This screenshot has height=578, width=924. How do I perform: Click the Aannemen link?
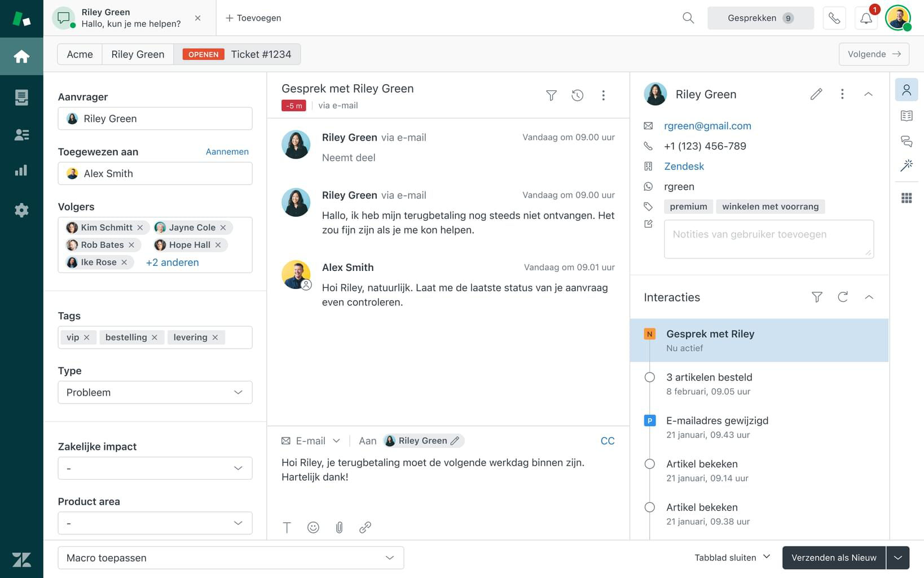tap(227, 151)
